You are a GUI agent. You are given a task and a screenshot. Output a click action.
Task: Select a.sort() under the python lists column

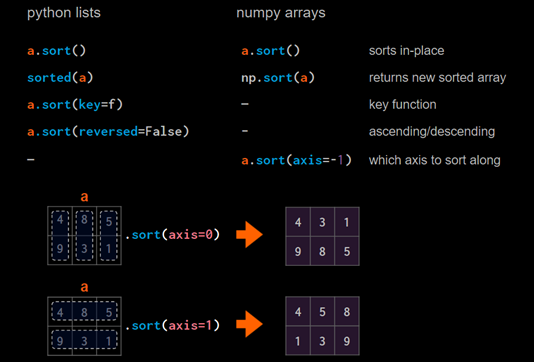[x=56, y=51]
